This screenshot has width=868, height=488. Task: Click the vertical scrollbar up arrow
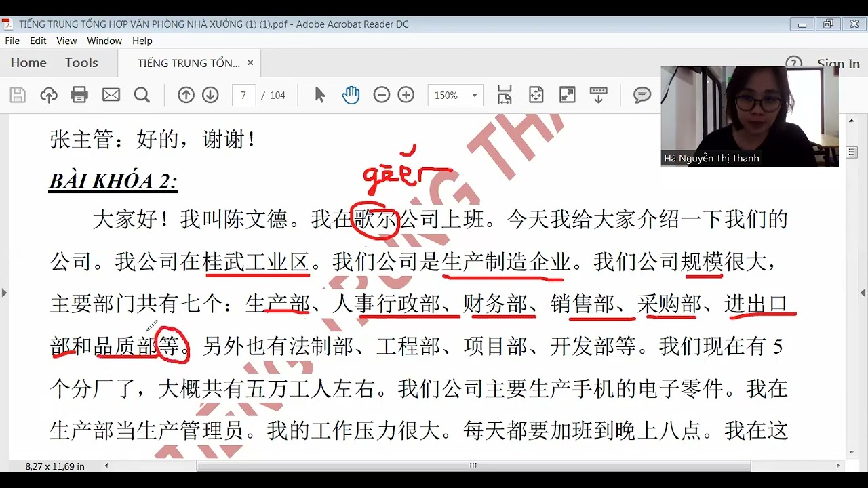tap(852, 121)
